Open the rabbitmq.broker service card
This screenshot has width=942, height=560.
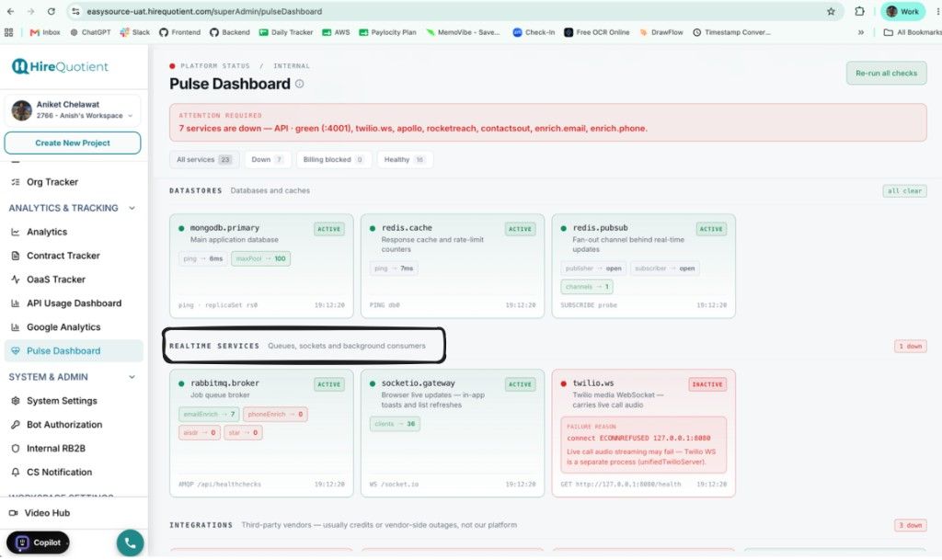point(261,433)
